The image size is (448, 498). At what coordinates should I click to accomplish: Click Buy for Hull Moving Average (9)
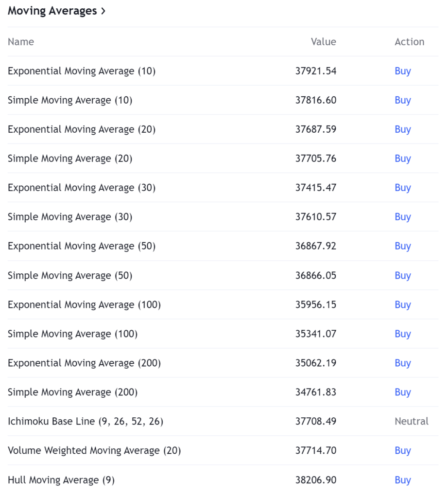(403, 480)
